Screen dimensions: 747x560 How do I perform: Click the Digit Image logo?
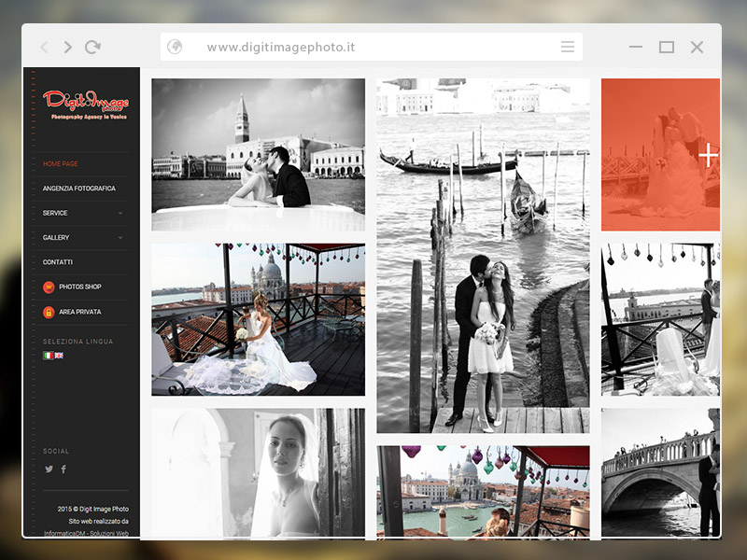[86, 105]
